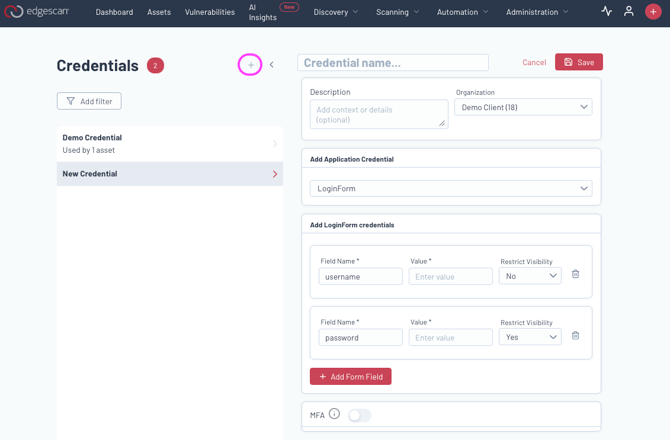
Task: Click the MFA info icon
Action: click(x=334, y=414)
